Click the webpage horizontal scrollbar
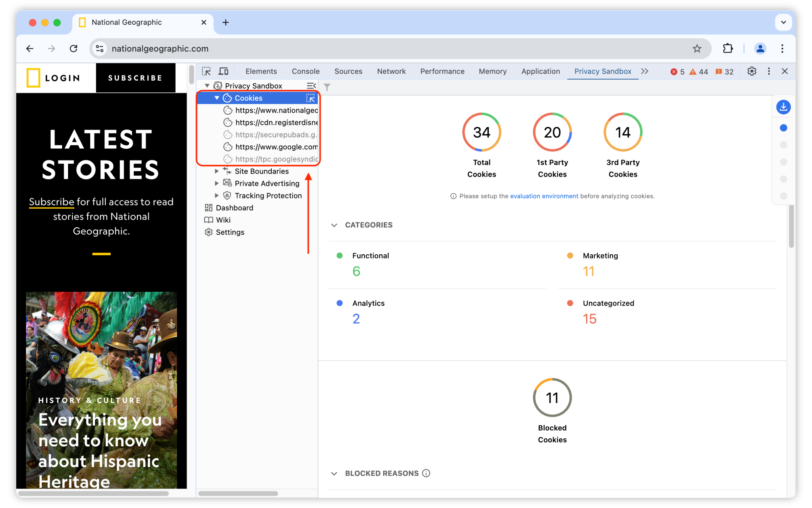Image resolution: width=812 pixels, height=508 pixels. (93, 494)
